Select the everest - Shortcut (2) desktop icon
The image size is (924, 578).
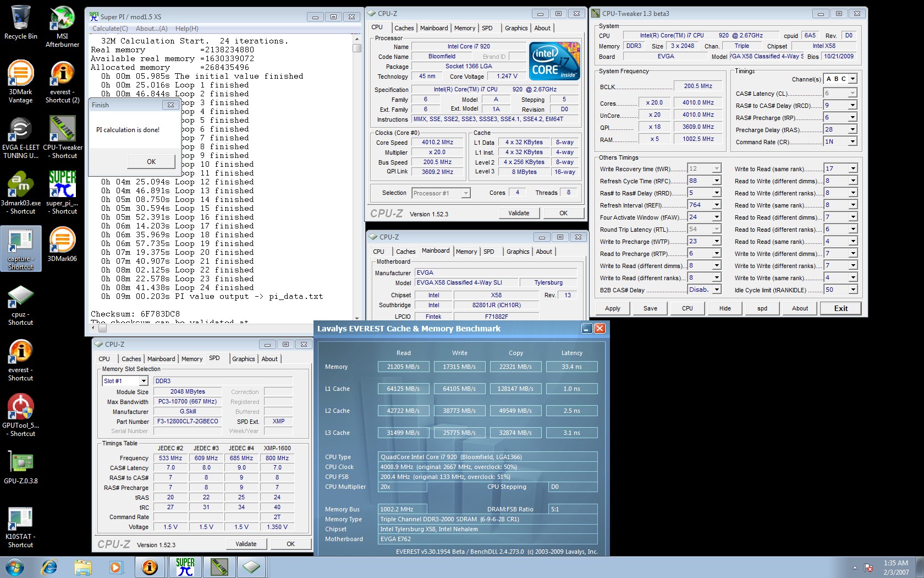point(62,81)
